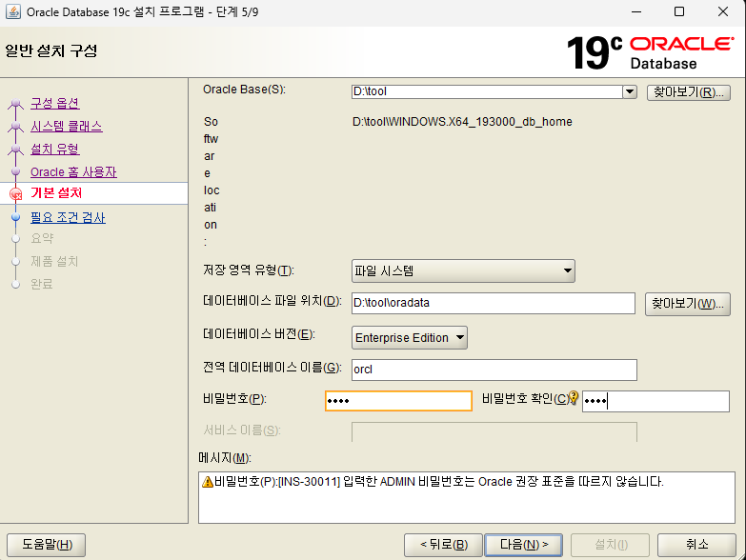Open the 필요 조건 검사 step

coord(68,217)
